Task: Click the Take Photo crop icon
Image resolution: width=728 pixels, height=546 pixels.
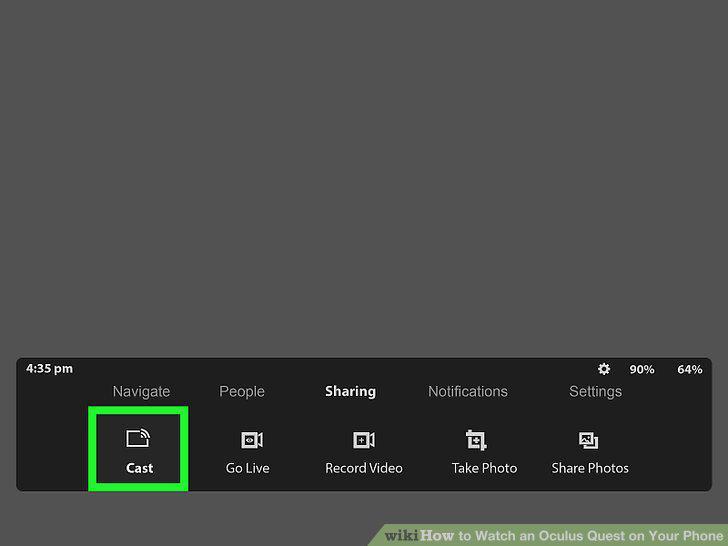Action: pyautogui.click(x=476, y=440)
